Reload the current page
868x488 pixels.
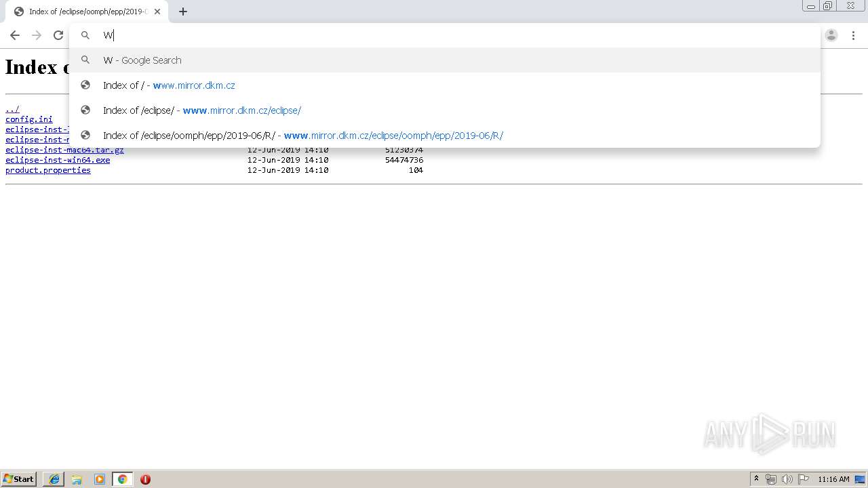point(58,35)
